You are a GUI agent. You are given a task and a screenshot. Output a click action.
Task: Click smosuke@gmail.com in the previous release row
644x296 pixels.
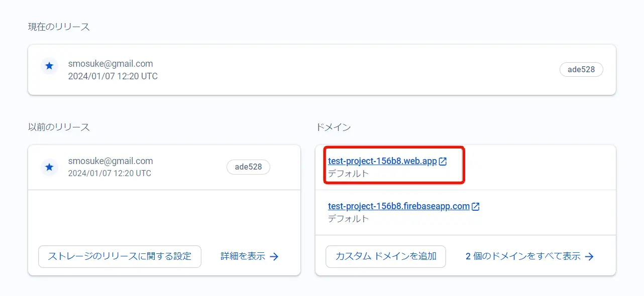pyautogui.click(x=111, y=161)
